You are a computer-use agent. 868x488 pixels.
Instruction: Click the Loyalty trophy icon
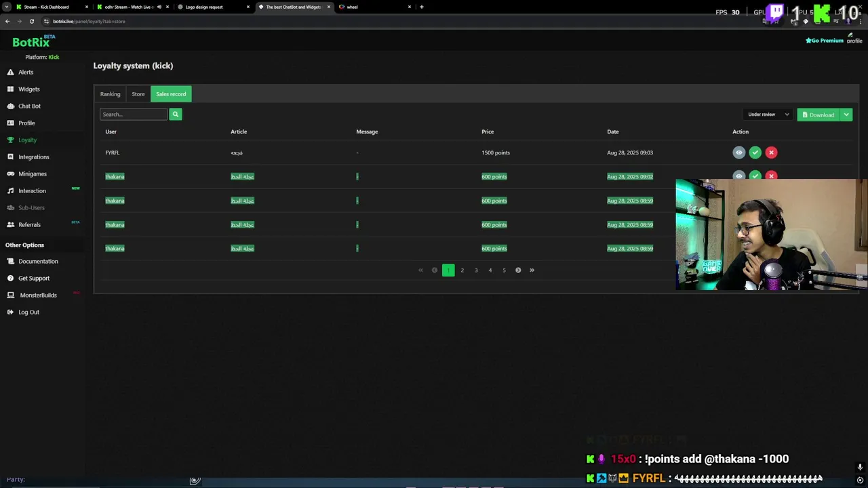point(11,140)
